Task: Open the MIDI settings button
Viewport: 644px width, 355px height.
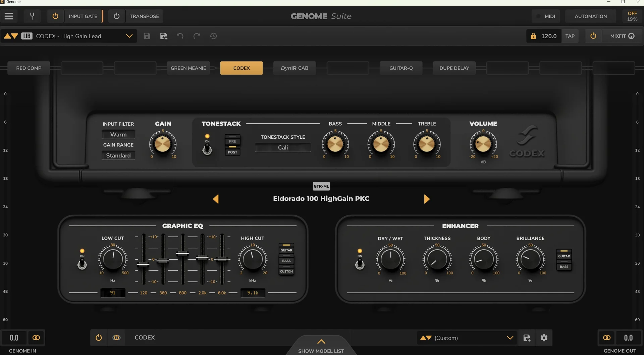Action: (546, 16)
